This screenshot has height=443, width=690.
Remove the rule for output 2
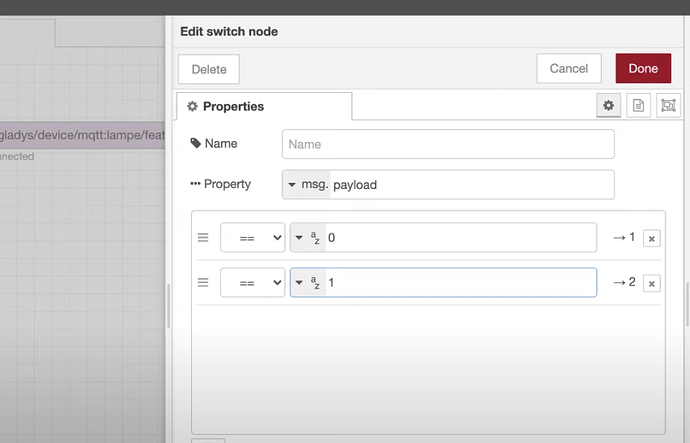point(651,283)
